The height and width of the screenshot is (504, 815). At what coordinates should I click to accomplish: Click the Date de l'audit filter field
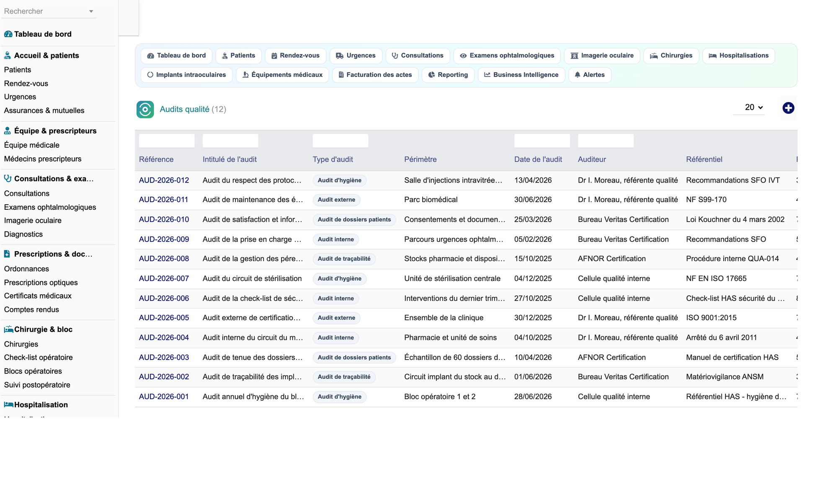click(x=542, y=141)
